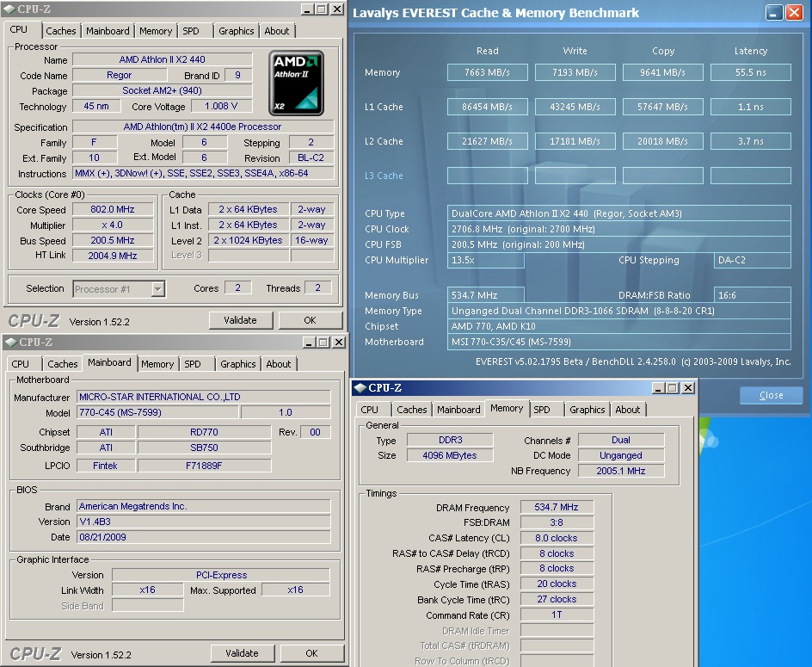812x667 pixels.
Task: Click the Manufacturer MICRO-STAR INTERNATIONAL field
Action: tap(204, 397)
